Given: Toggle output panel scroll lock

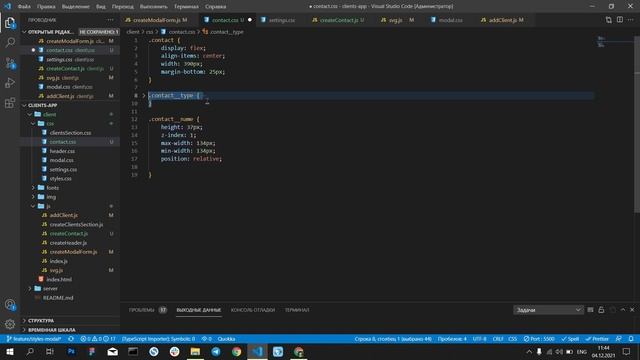Looking at the screenshot, I should point(601,310).
